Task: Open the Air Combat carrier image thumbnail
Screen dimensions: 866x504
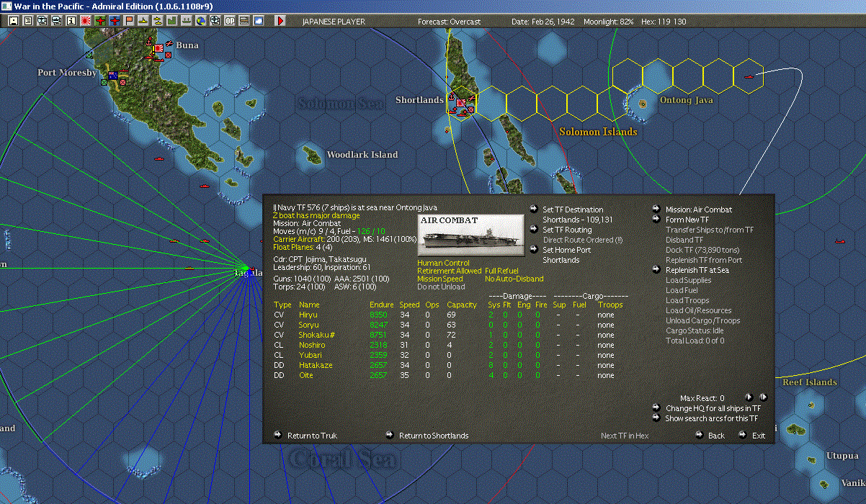Action: pyautogui.click(x=470, y=234)
